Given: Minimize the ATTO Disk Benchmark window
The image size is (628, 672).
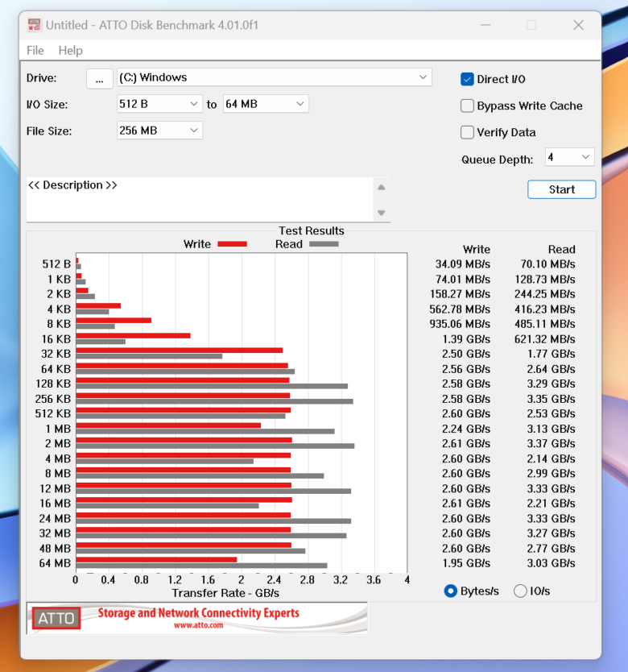Looking at the screenshot, I should click(x=485, y=25).
